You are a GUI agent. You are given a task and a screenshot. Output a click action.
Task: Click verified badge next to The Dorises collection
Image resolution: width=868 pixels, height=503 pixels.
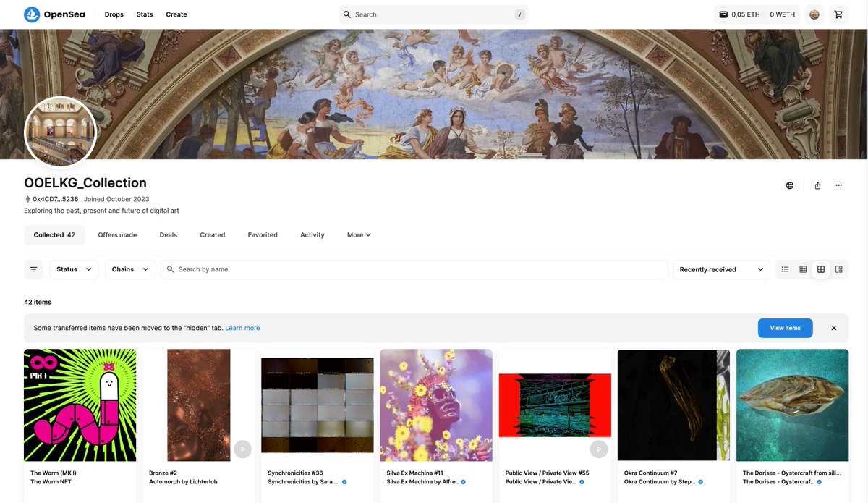pyautogui.click(x=819, y=482)
